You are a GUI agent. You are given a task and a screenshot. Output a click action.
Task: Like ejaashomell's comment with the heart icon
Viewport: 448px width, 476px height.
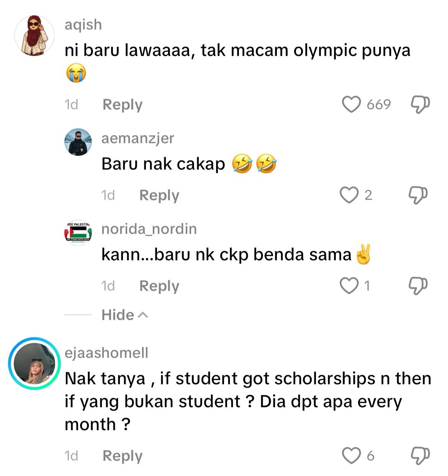(351, 456)
